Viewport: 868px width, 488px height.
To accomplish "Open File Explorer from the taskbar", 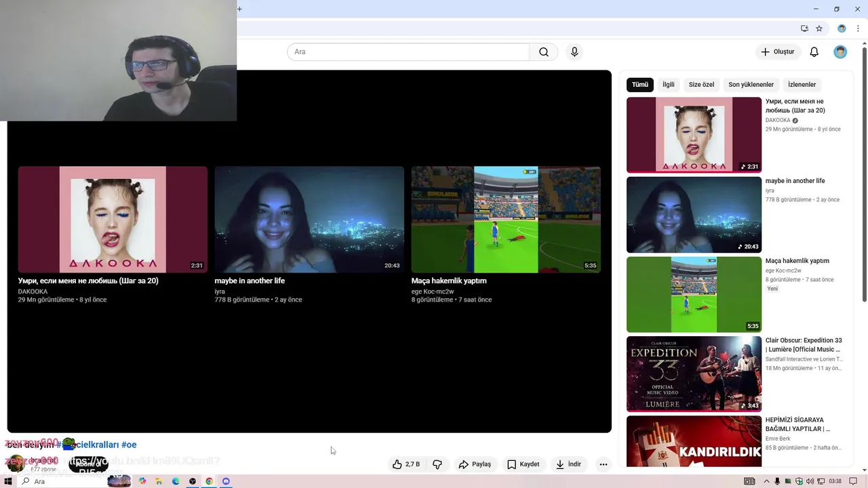I will point(159,481).
